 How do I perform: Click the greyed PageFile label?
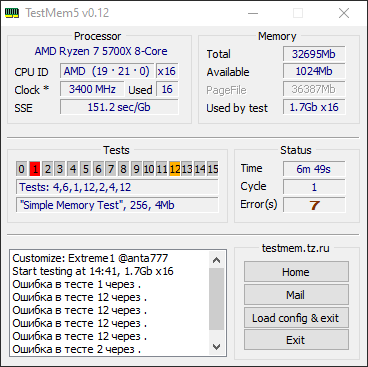(226, 90)
